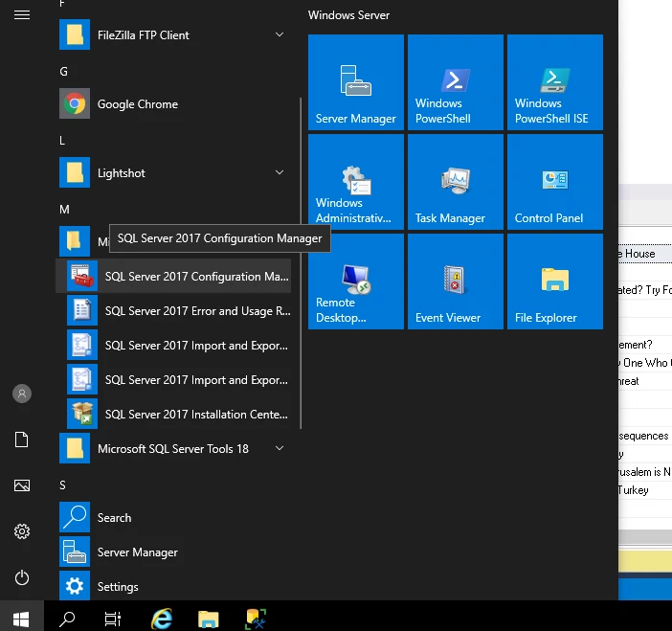This screenshot has width=672, height=631.
Task: Expand the Microsoft SQL Server Tools 18 folder
Action: [173, 448]
